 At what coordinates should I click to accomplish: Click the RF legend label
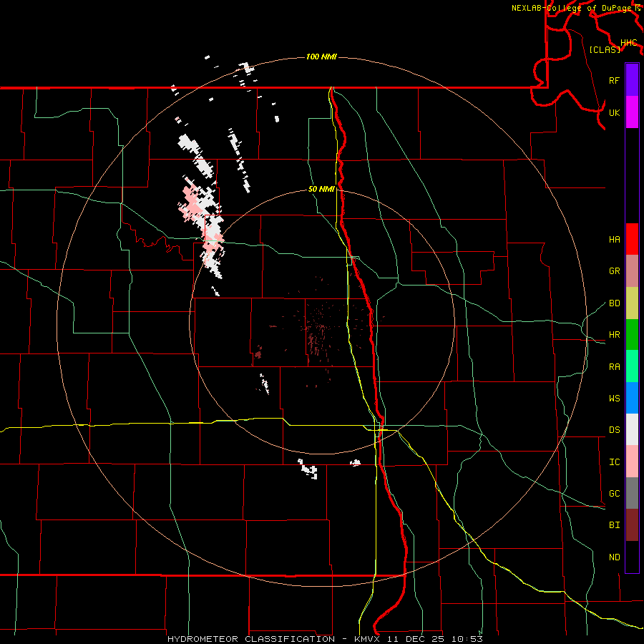pyautogui.click(x=614, y=80)
